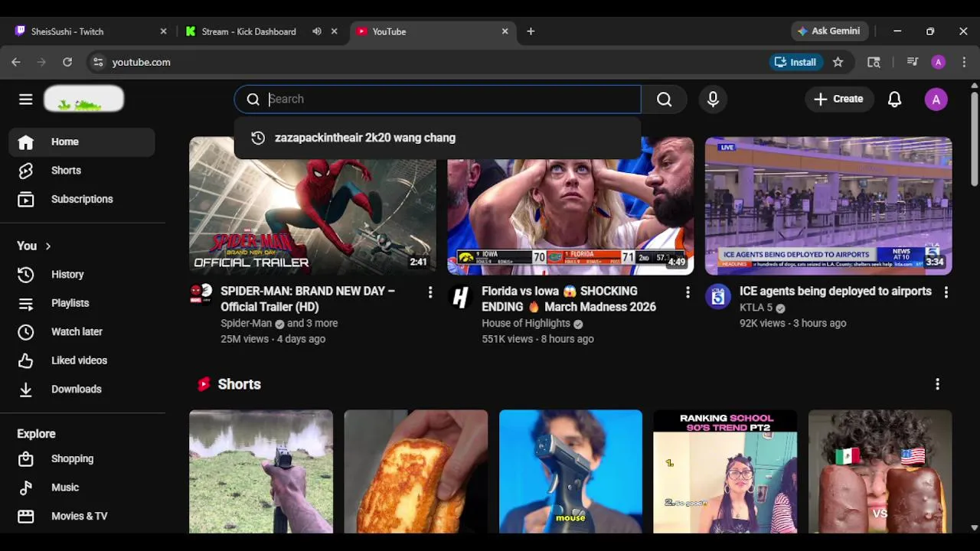The width and height of the screenshot is (980, 551).
Task: Open ICE agents being deployed title link
Action: pos(835,292)
